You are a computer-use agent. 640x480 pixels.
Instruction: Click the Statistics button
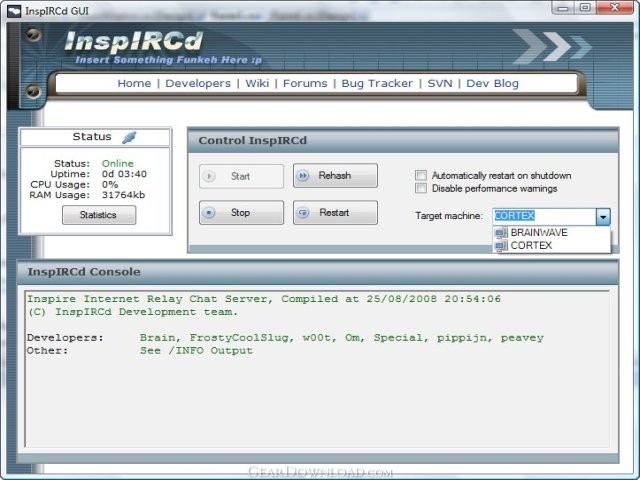pos(99,215)
